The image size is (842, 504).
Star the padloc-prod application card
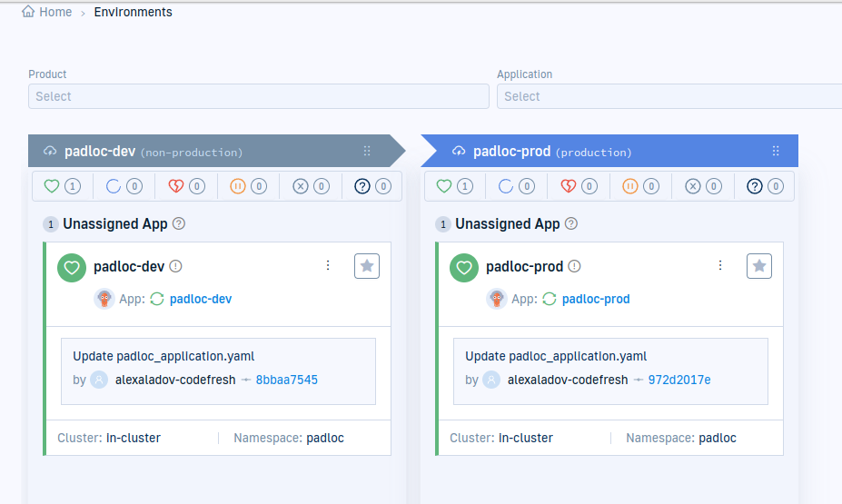(x=759, y=266)
